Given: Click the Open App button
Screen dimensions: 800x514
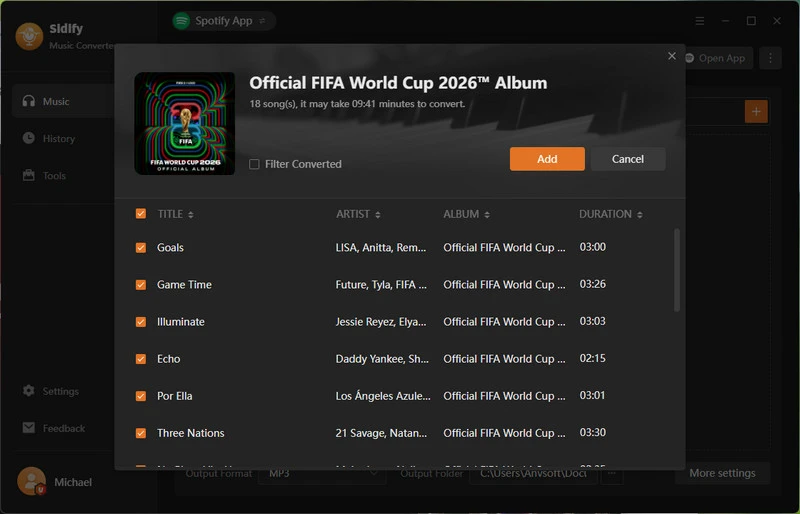Looking at the screenshot, I should [718, 58].
